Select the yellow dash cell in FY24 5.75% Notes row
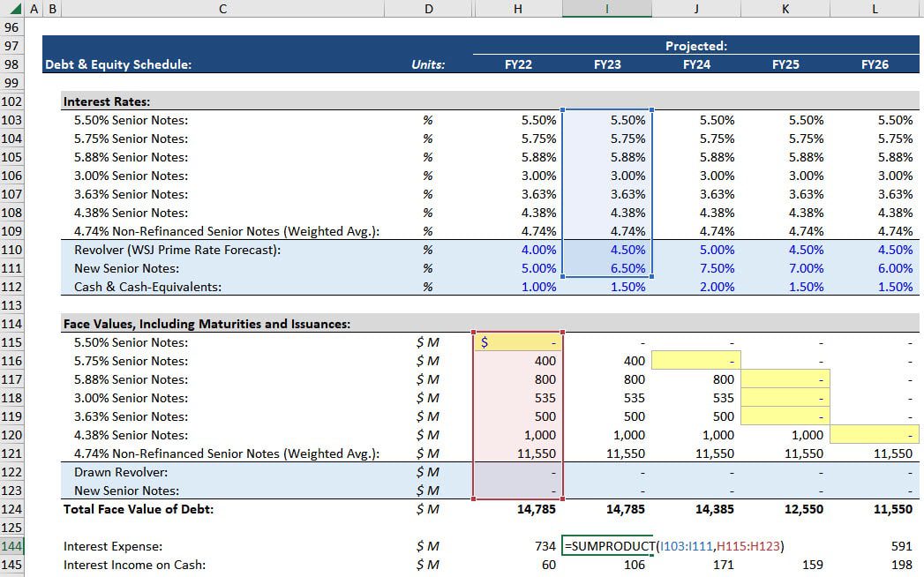This screenshot has width=924, height=577. coord(696,361)
